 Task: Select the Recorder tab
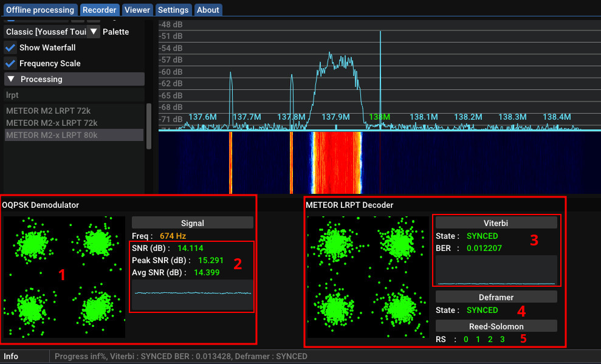point(99,10)
